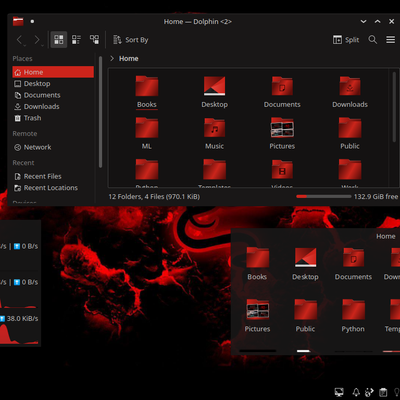Click the network throughput graph
Screen dimensions: 400x400
(19, 334)
